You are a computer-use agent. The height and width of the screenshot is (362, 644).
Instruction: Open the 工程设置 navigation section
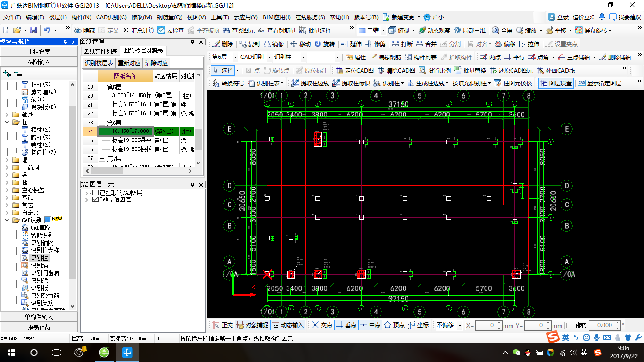pyautogui.click(x=39, y=51)
